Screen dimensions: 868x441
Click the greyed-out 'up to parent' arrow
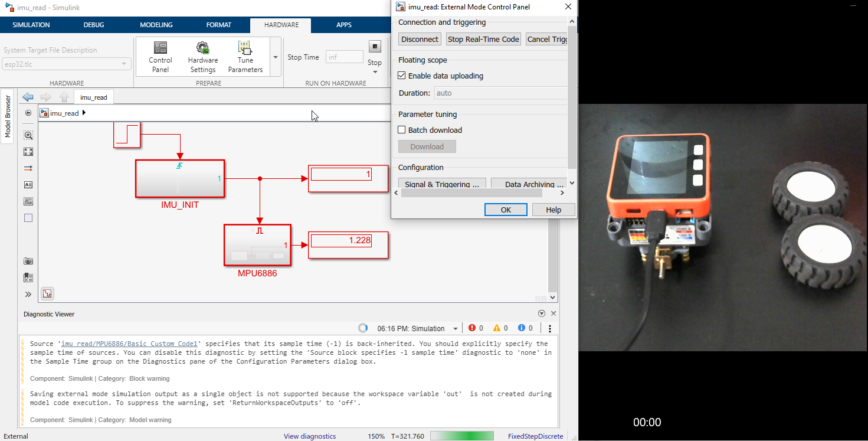click(64, 97)
